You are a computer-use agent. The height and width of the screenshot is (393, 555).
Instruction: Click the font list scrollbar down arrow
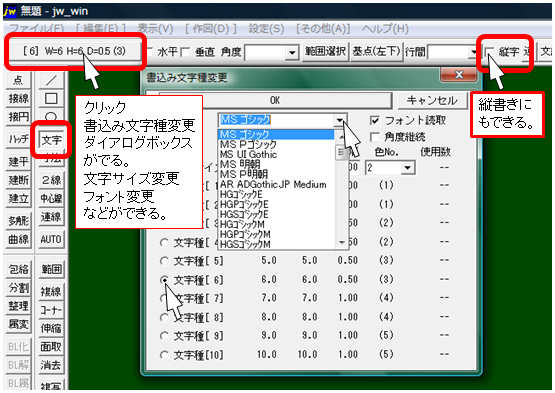[x=341, y=242]
